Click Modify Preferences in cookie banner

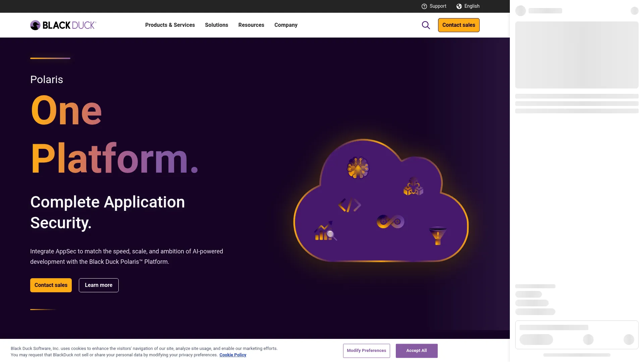(x=366, y=351)
